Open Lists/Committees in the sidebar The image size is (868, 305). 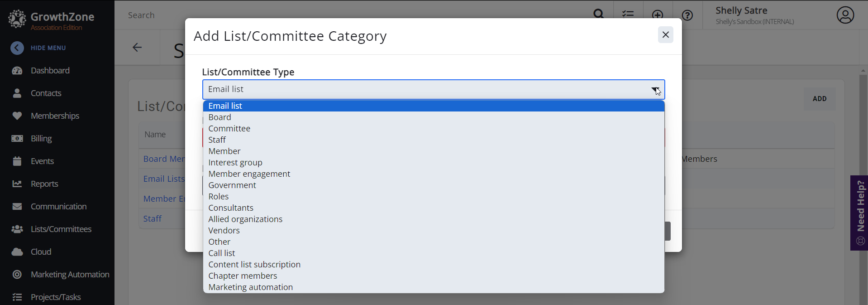click(61, 229)
